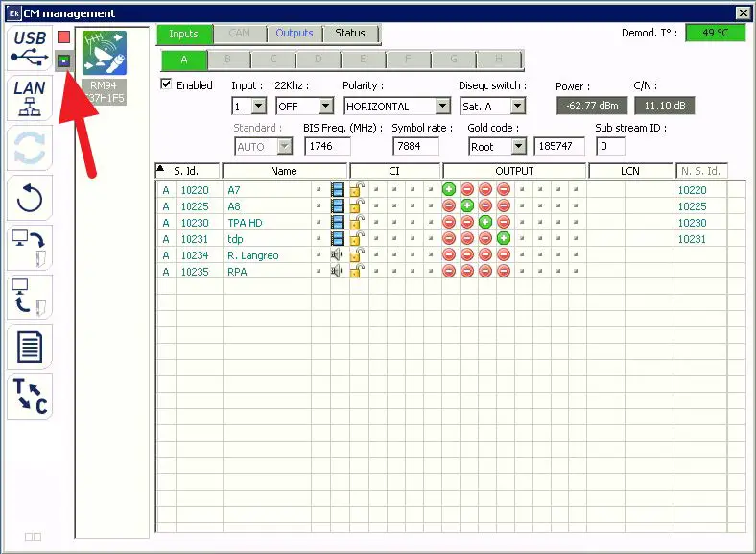
Task: Switch to the Inputs tab
Action: tap(184, 34)
